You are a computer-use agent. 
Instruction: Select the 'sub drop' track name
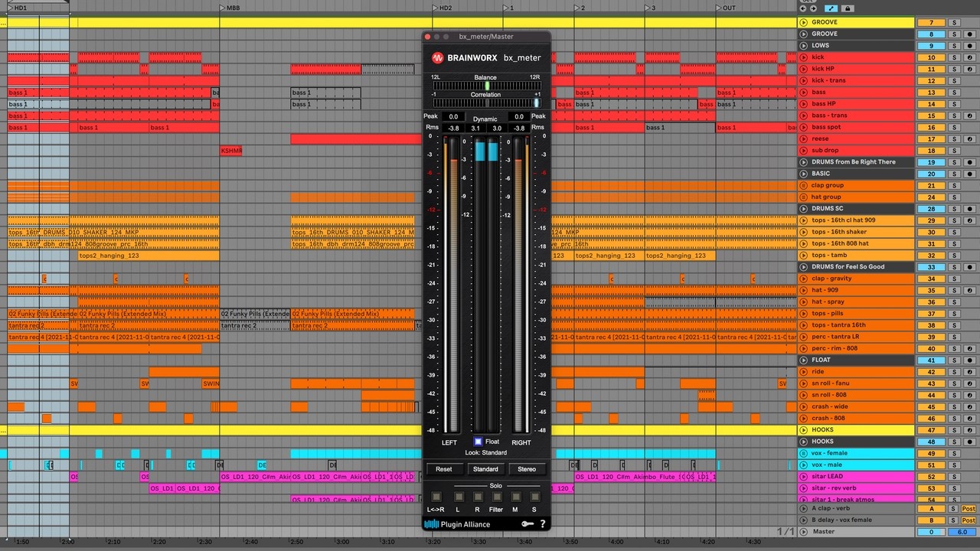[x=825, y=150]
